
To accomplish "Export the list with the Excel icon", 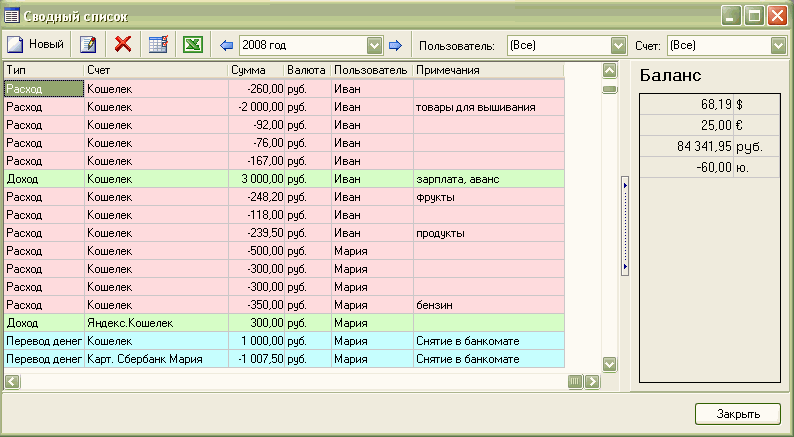I will 191,45.
